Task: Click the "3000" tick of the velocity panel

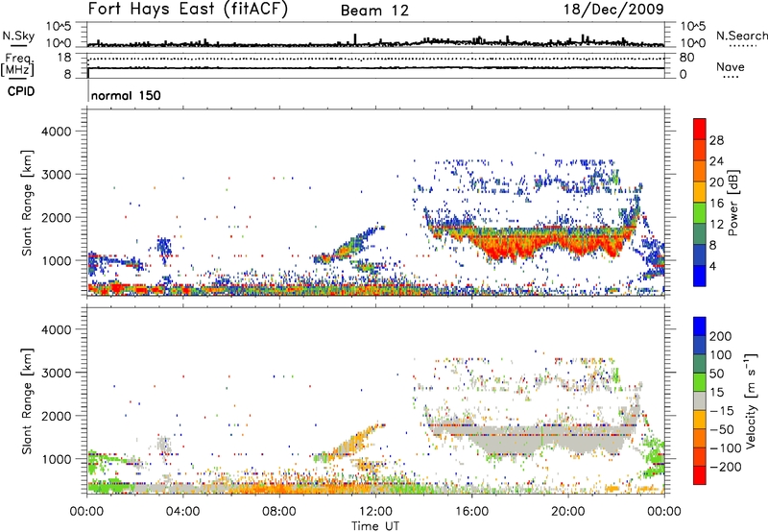Action: click(56, 373)
